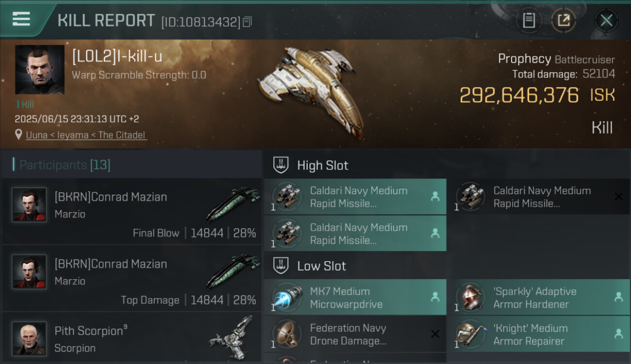Click the High Slot section shield icon
The image size is (631, 364).
tap(281, 165)
